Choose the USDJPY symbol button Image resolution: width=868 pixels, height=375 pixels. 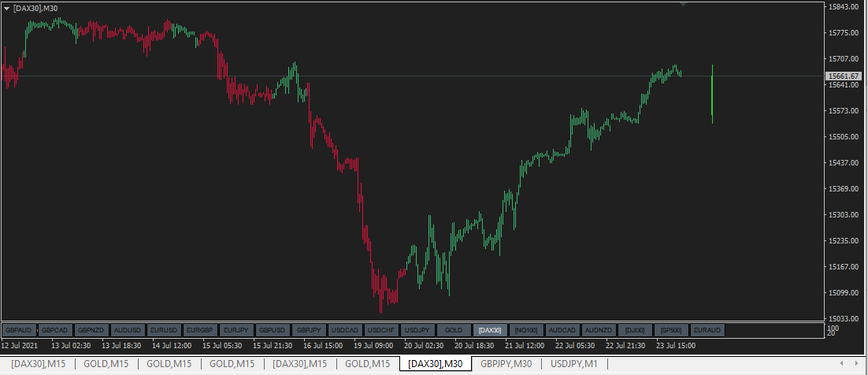tap(417, 330)
